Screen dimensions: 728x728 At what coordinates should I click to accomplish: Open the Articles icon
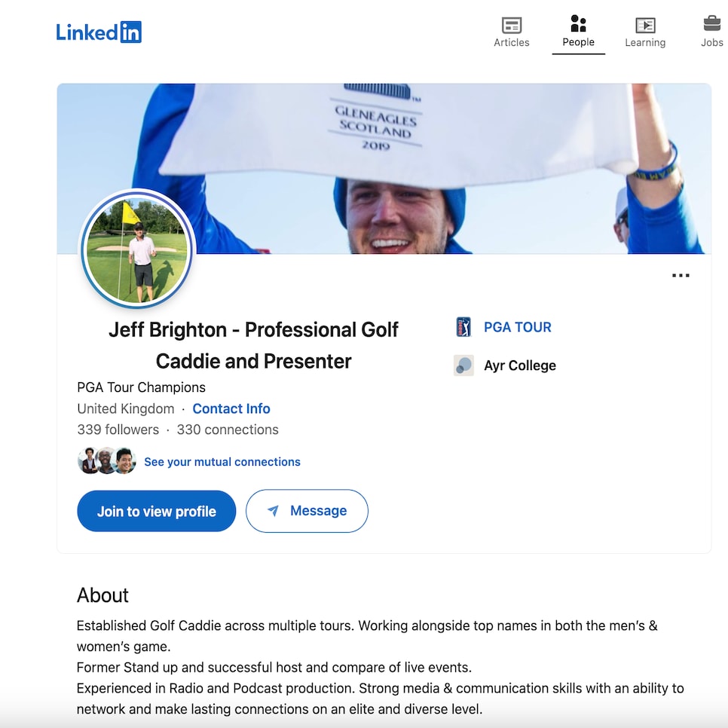click(x=511, y=25)
